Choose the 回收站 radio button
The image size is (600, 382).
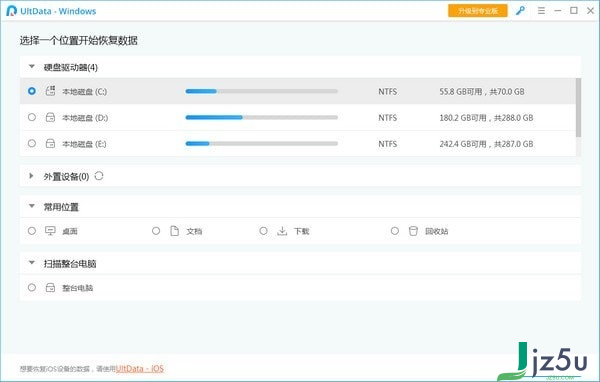(395, 231)
